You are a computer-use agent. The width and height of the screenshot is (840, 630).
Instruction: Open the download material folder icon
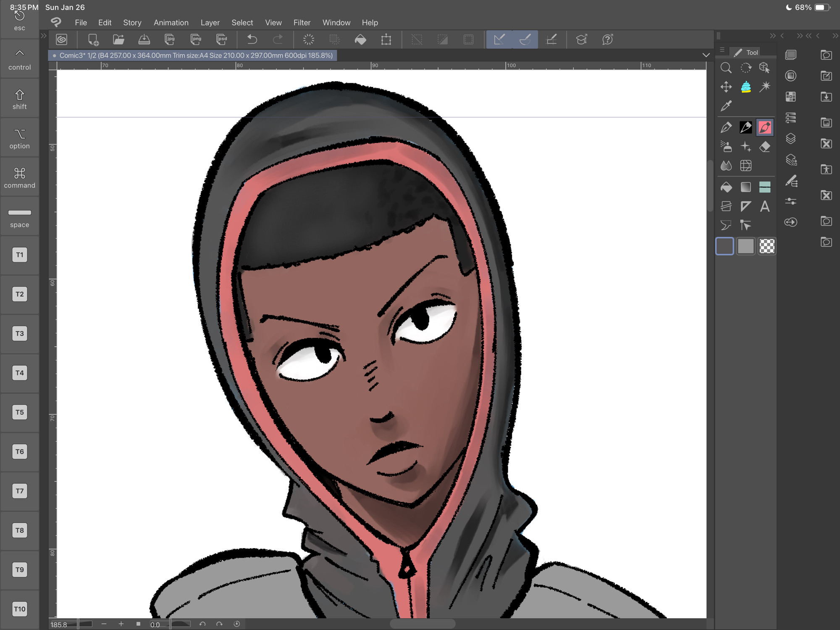click(x=826, y=97)
